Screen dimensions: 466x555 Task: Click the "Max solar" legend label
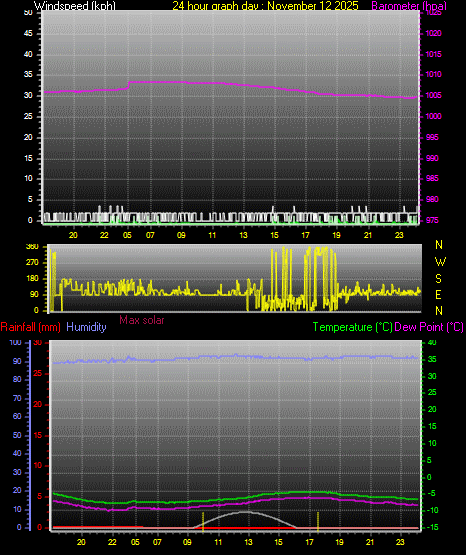point(142,320)
